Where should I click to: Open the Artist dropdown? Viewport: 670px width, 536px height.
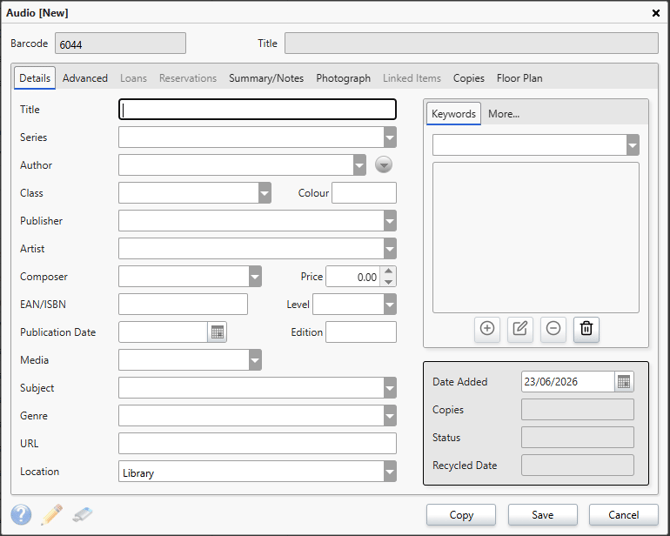pyautogui.click(x=390, y=249)
